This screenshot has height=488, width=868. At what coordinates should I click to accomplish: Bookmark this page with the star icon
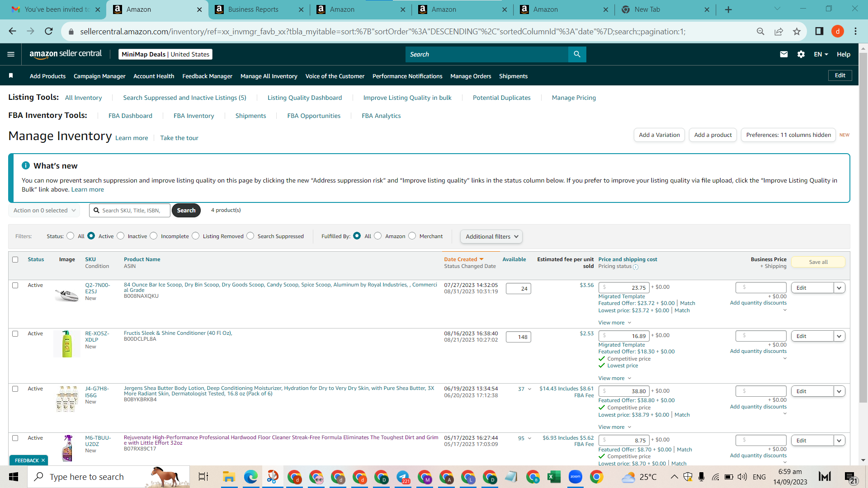point(797,31)
